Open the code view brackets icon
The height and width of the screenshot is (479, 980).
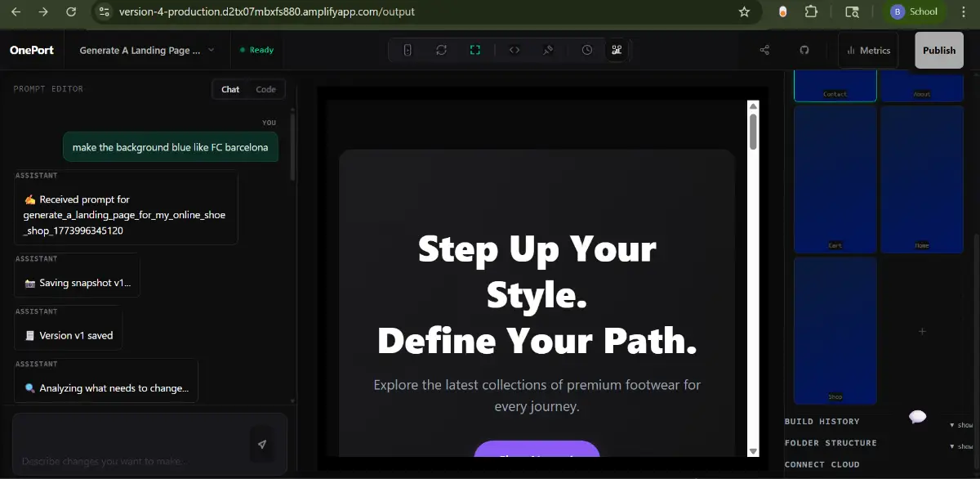pos(514,50)
